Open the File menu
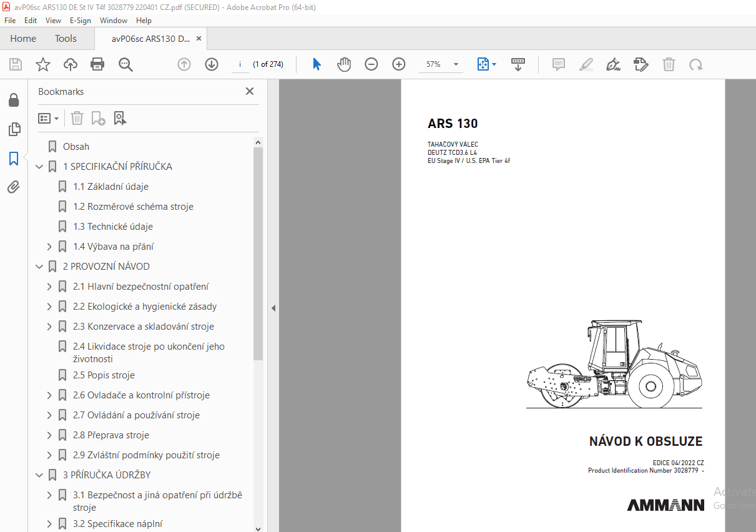Image resolution: width=756 pixels, height=532 pixels. [x=10, y=21]
